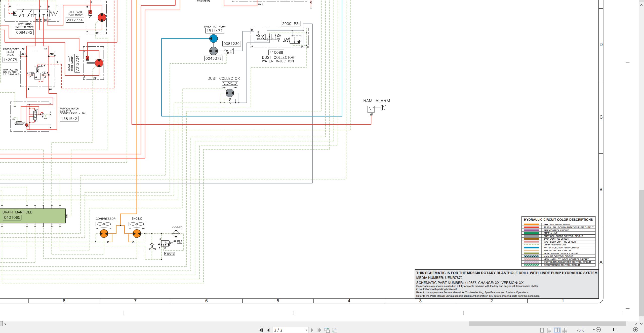Click the zoom slider handle

click(614, 330)
